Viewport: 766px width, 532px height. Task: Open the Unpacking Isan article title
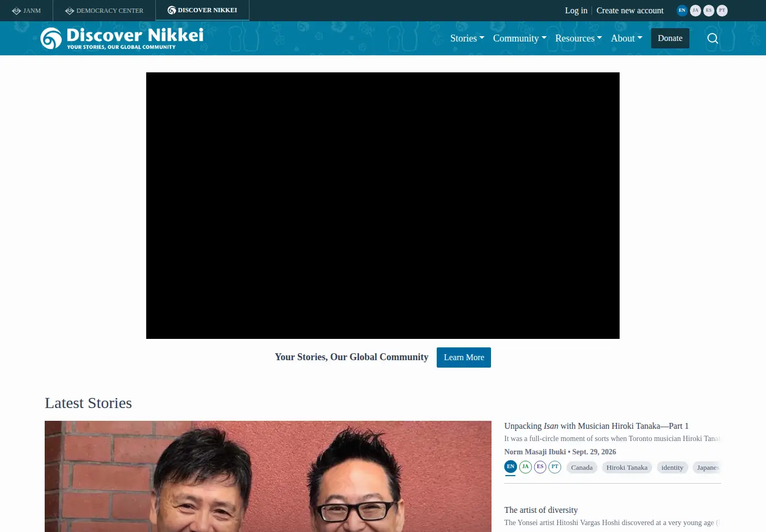(x=596, y=426)
